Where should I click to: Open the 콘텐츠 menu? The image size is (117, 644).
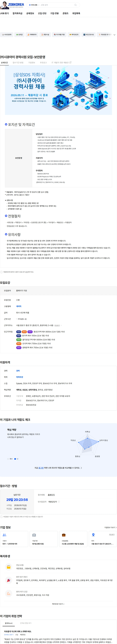[65, 14]
